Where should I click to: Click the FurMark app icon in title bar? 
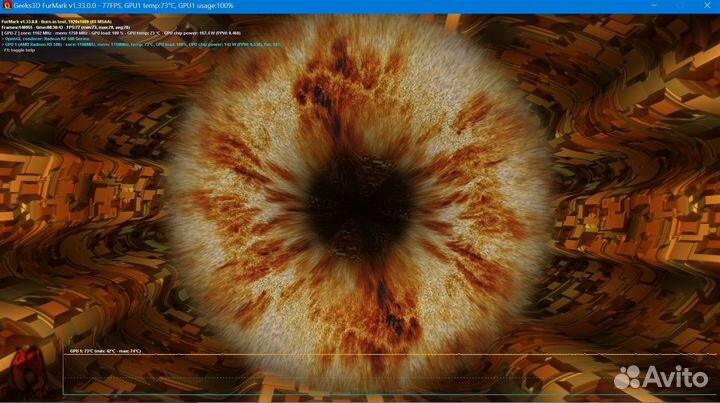pyautogui.click(x=6, y=5)
